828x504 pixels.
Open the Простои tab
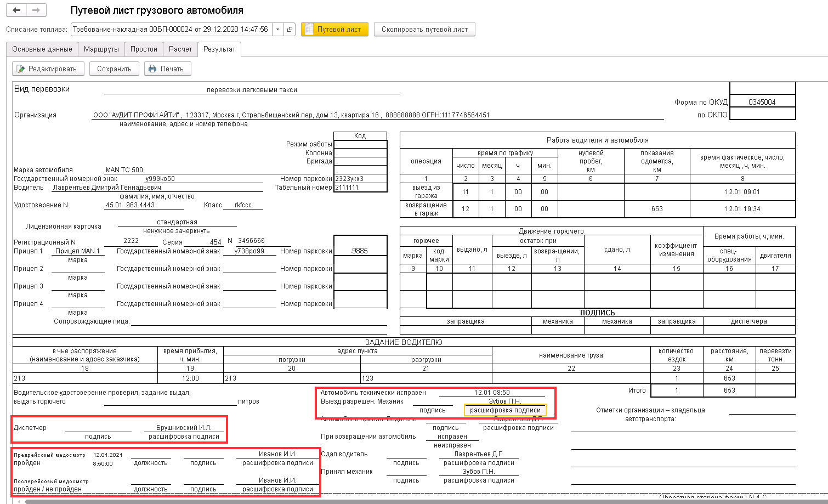tap(144, 49)
